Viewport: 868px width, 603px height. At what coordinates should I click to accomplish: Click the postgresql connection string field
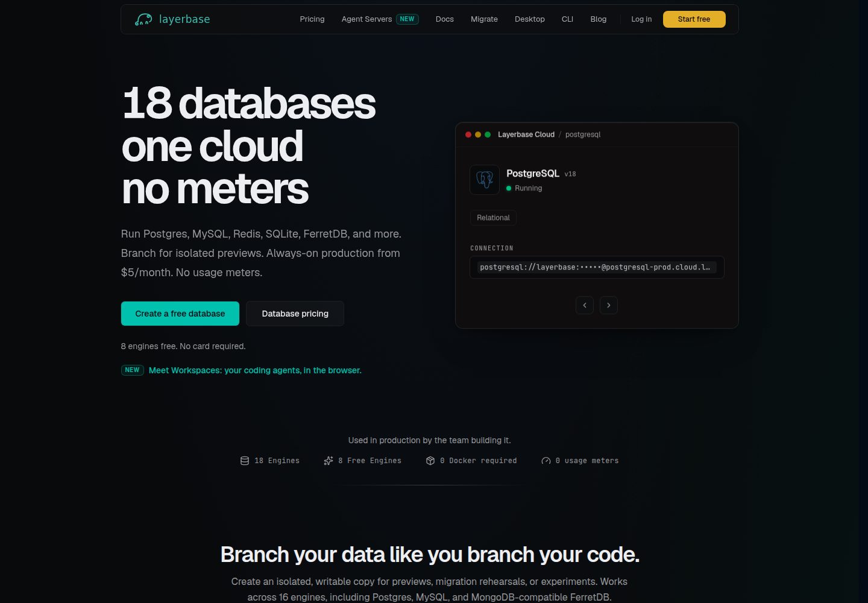[597, 267]
